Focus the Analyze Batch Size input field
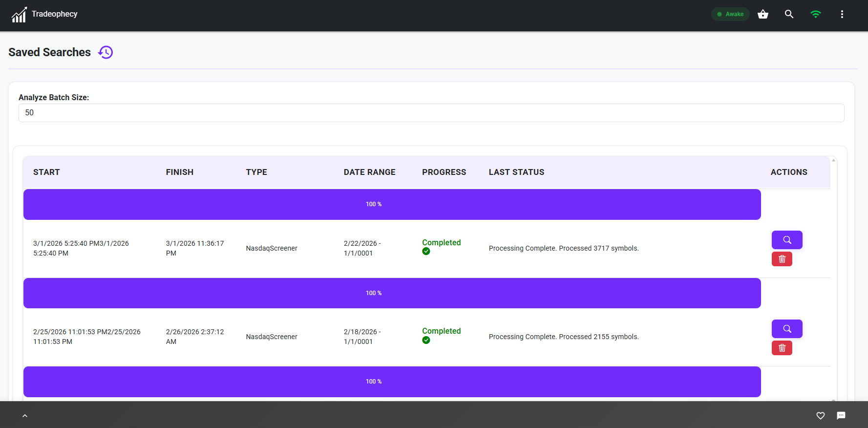 click(x=431, y=113)
